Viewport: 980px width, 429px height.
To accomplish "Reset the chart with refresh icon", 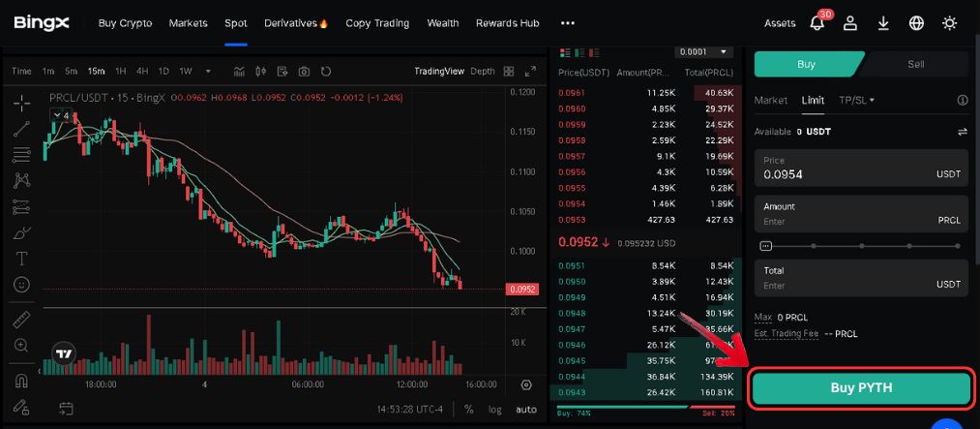I will [326, 72].
